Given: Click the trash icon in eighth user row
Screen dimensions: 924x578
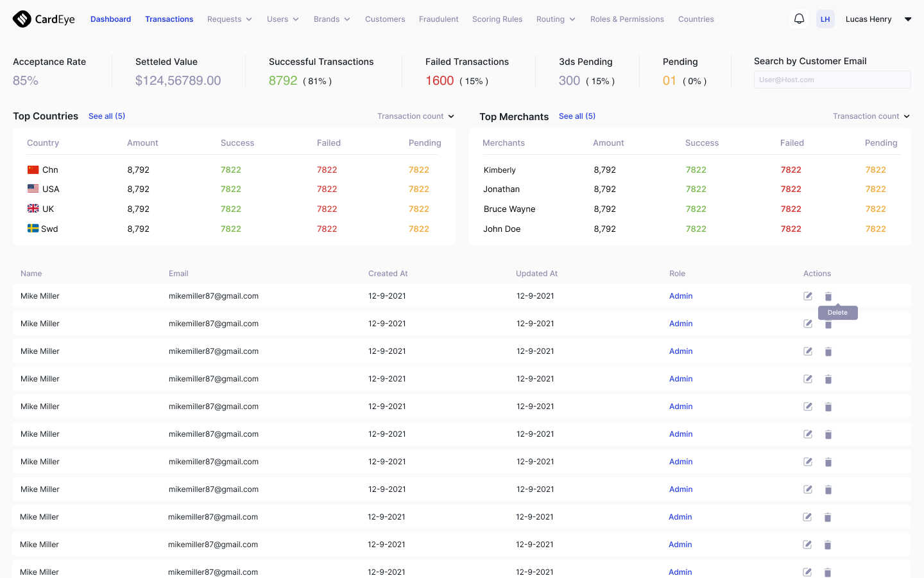Looking at the screenshot, I should 828,489.
